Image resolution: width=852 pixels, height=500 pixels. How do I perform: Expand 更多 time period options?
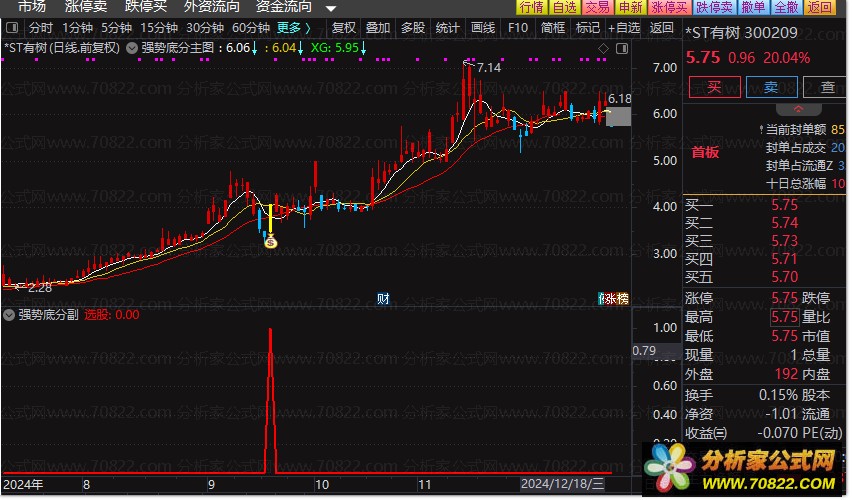[x=293, y=27]
